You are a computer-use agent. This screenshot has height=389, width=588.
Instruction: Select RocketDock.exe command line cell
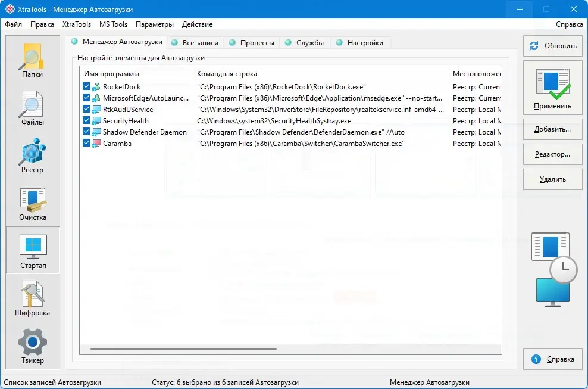click(x=282, y=87)
